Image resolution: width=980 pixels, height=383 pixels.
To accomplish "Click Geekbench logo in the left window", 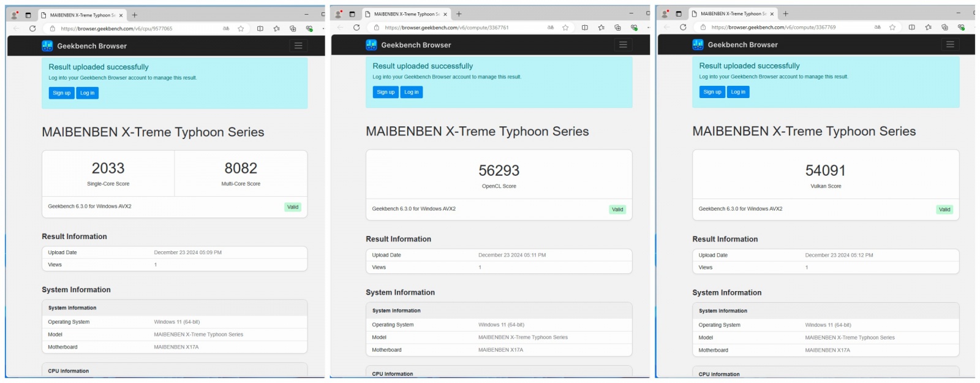I will point(47,46).
